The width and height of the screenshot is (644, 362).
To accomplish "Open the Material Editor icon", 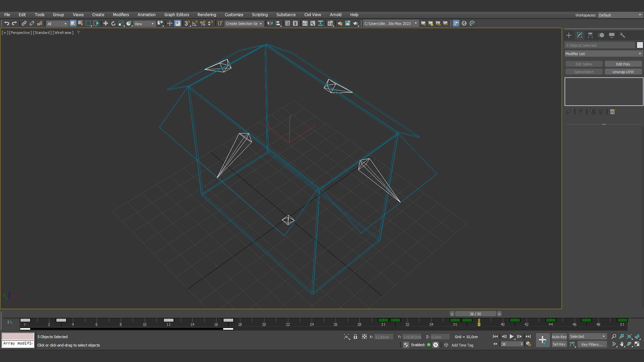I will click(x=330, y=23).
